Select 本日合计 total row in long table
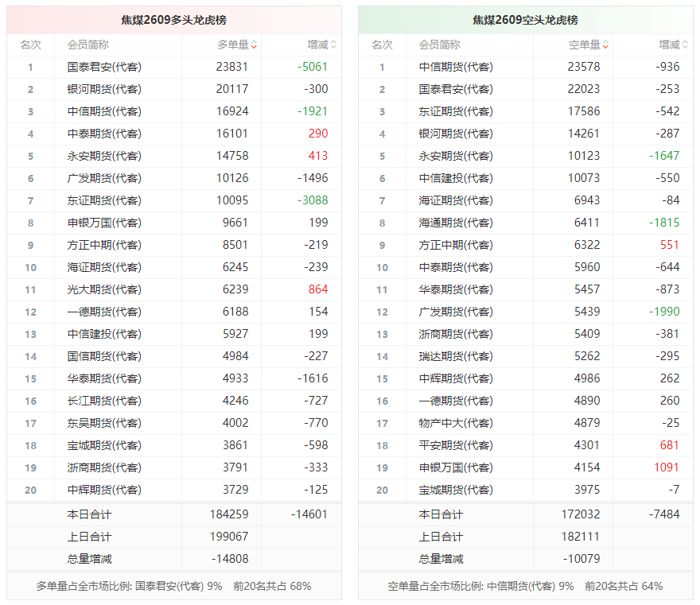700x605 pixels. click(x=174, y=514)
